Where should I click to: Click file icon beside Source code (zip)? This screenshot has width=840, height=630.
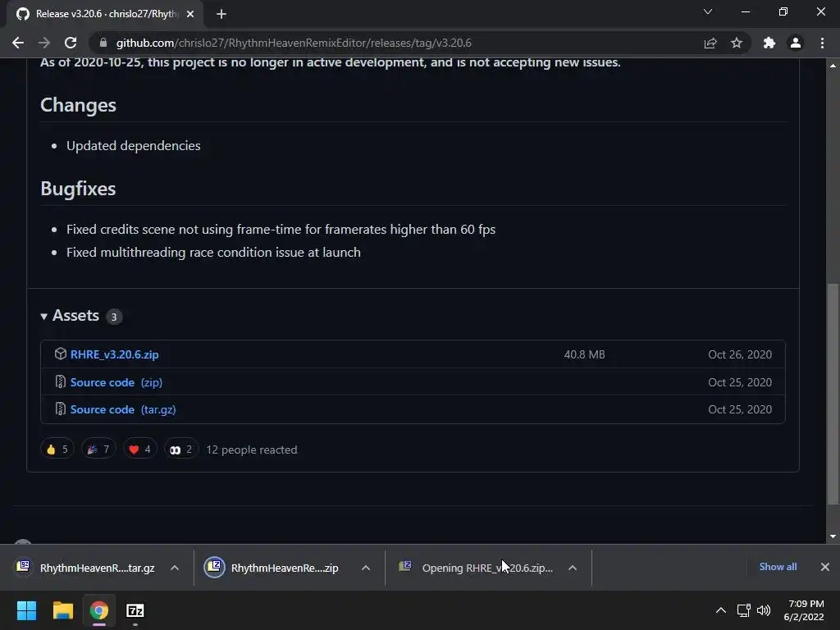point(61,381)
